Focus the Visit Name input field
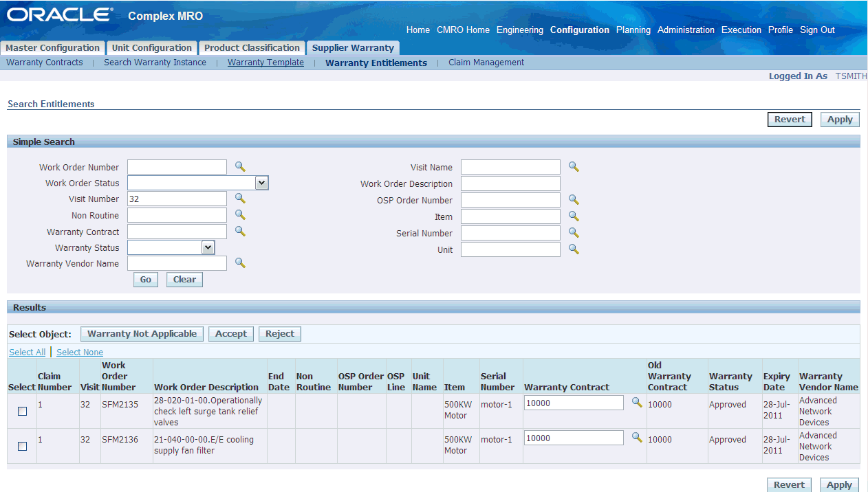The height and width of the screenshot is (492, 868). pyautogui.click(x=510, y=167)
